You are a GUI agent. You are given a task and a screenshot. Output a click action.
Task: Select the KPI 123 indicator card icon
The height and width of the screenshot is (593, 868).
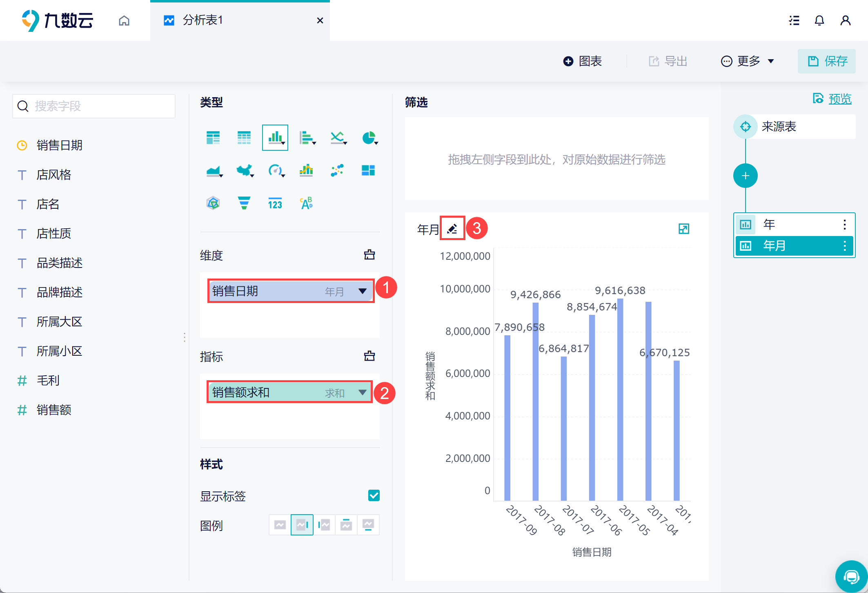click(x=275, y=203)
